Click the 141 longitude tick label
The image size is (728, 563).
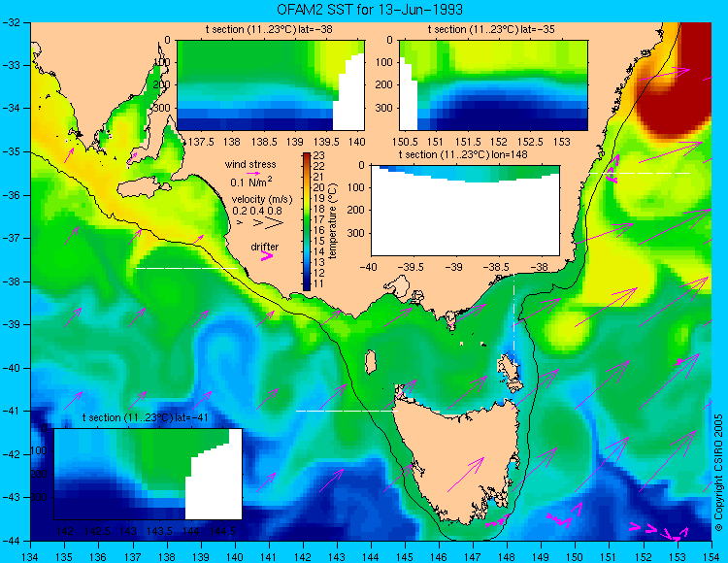click(x=269, y=556)
